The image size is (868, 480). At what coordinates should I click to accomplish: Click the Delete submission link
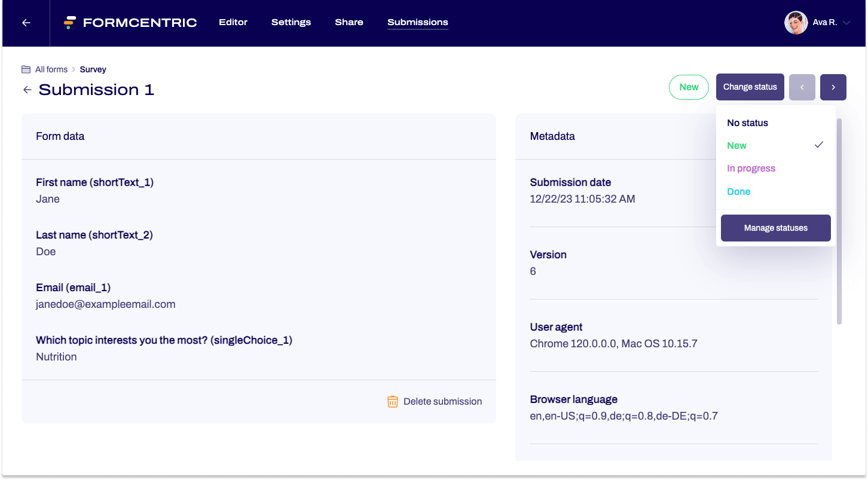442,401
